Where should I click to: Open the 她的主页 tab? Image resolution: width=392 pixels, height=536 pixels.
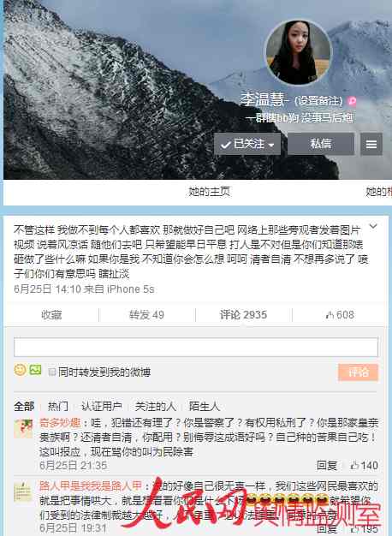pyautogui.click(x=209, y=192)
